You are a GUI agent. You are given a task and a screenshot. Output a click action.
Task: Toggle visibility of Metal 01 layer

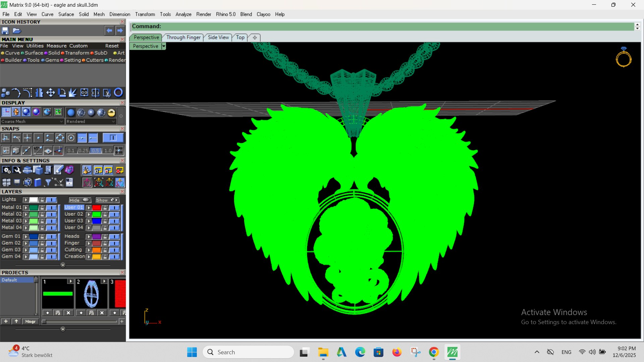[51, 207]
